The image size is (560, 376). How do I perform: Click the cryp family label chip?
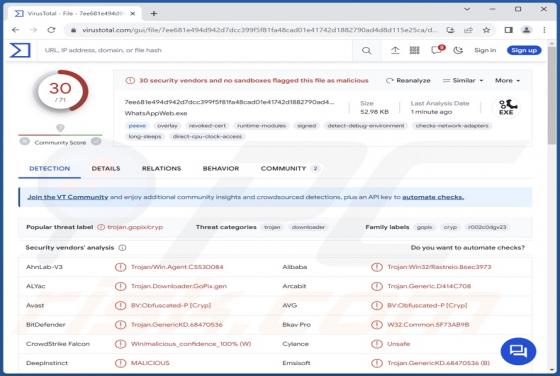[x=450, y=227]
